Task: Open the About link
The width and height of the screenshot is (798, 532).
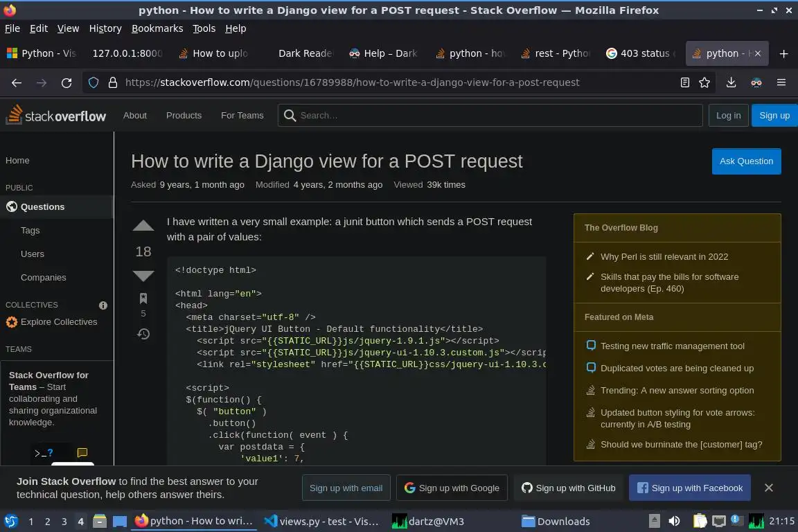Action: point(135,116)
